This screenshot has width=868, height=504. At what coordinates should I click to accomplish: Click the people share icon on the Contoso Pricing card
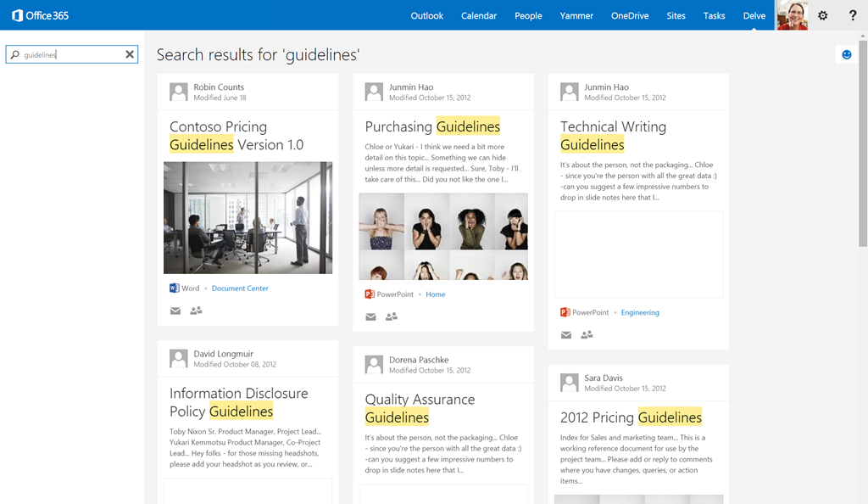tap(196, 311)
